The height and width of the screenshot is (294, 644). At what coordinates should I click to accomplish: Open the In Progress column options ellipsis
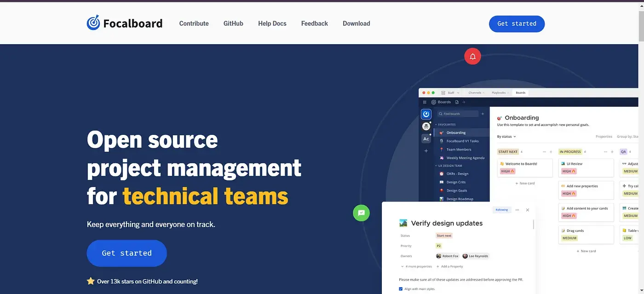tap(605, 152)
